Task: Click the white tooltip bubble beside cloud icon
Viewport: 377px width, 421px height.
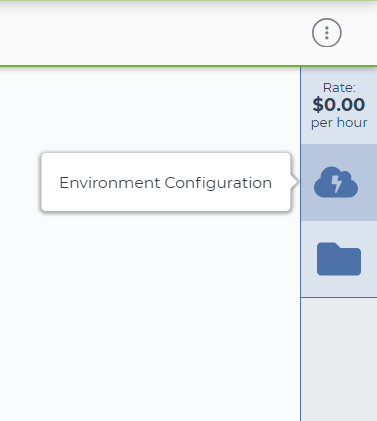Action: point(166,182)
